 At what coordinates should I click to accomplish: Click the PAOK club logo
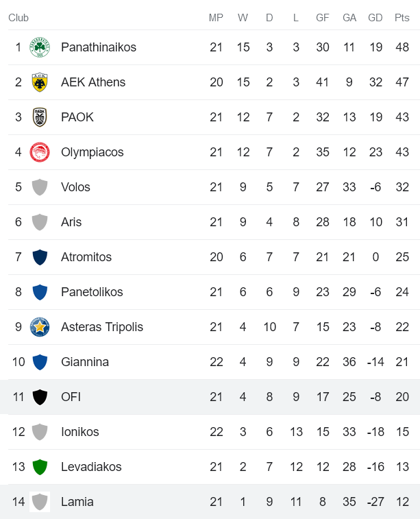click(x=40, y=117)
